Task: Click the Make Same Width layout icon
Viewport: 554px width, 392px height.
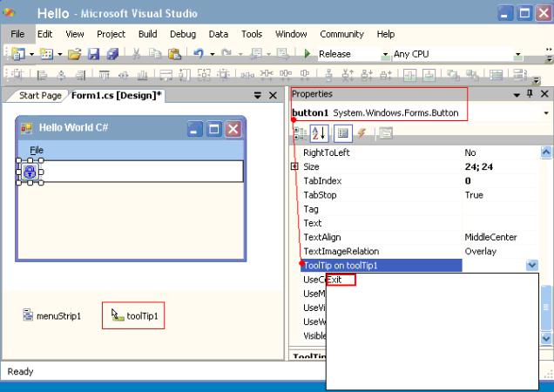Action: (166, 75)
